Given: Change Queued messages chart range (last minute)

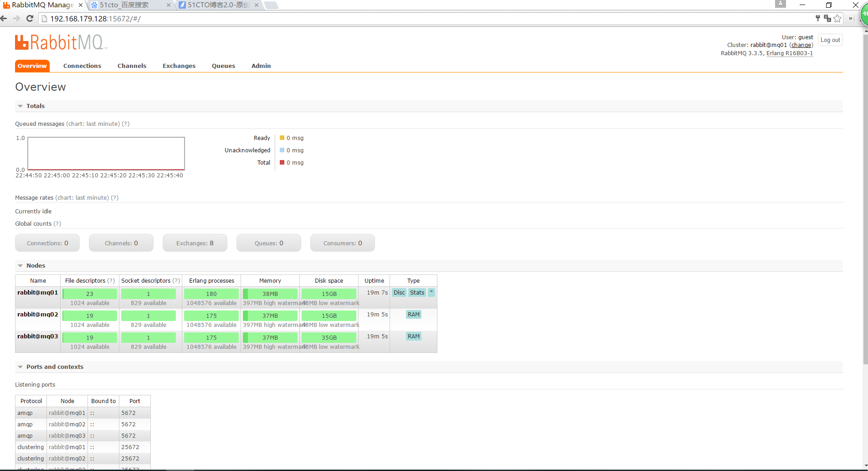Looking at the screenshot, I should point(93,124).
